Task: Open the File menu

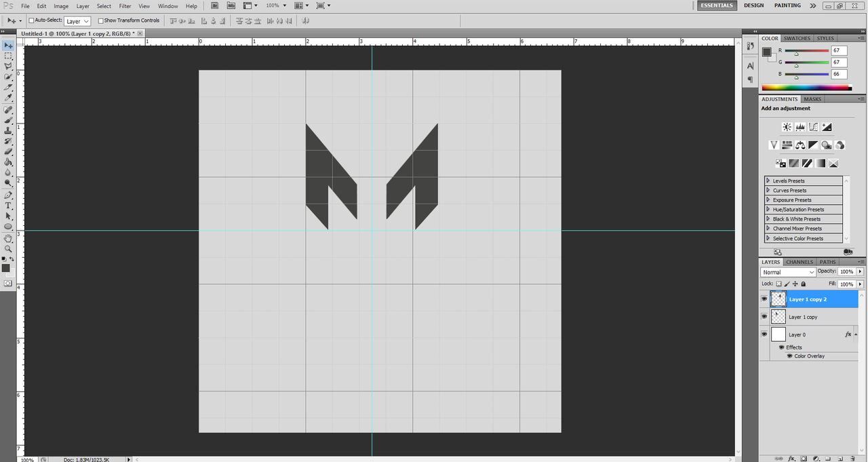Action: 25,6
